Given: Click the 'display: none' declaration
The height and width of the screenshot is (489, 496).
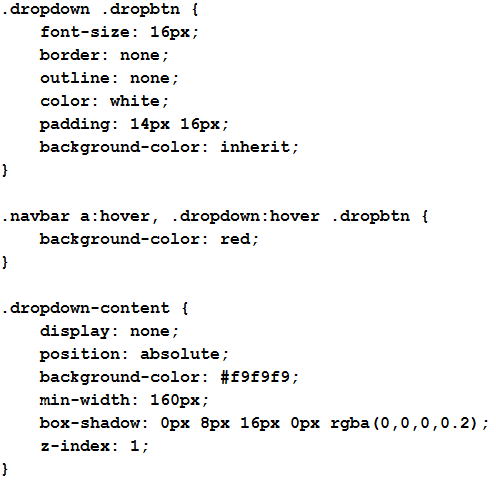Looking at the screenshot, I should (109, 331).
